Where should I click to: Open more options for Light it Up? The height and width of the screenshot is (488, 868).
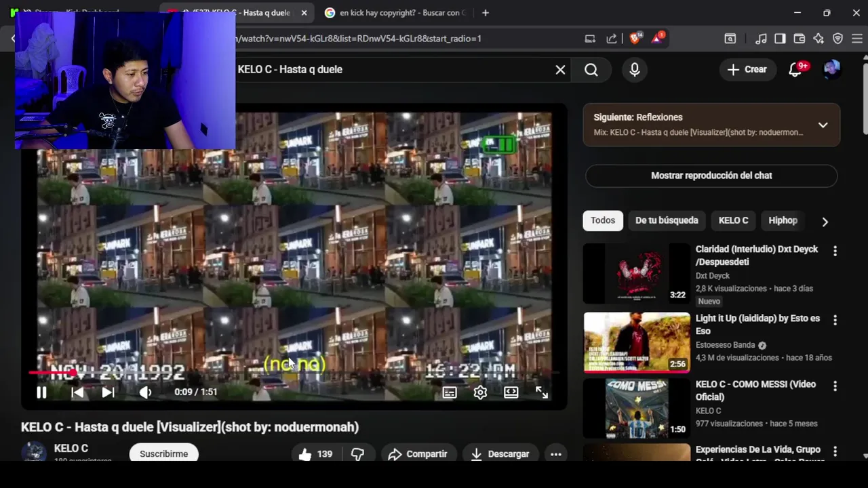pos(835,320)
